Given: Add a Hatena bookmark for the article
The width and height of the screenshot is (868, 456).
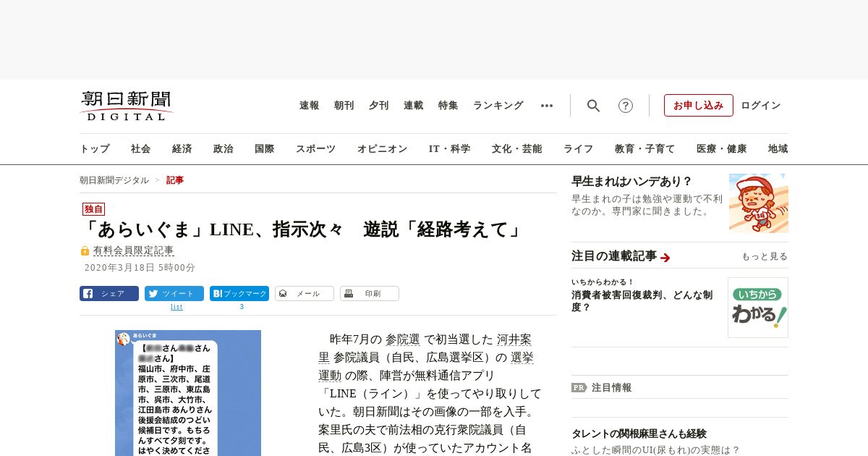Looking at the screenshot, I should (x=239, y=294).
